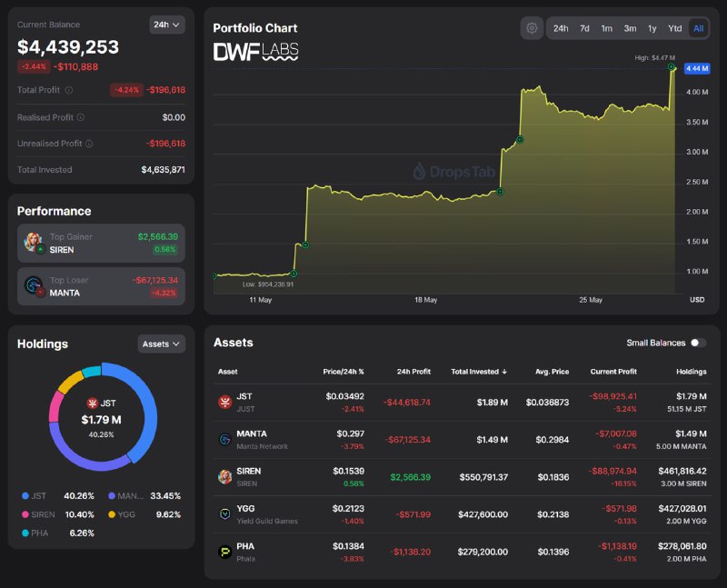Click the $4,635,871 Total Invested value
The width and height of the screenshot is (727, 588).
(163, 170)
